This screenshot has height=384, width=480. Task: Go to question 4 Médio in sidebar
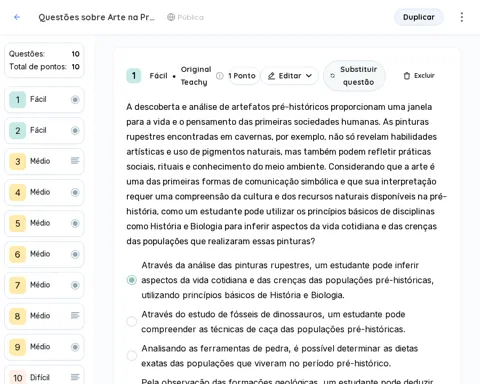tap(44, 192)
